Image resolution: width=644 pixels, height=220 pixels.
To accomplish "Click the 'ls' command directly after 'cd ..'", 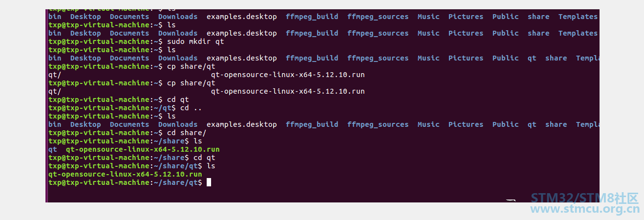I will click(172, 116).
